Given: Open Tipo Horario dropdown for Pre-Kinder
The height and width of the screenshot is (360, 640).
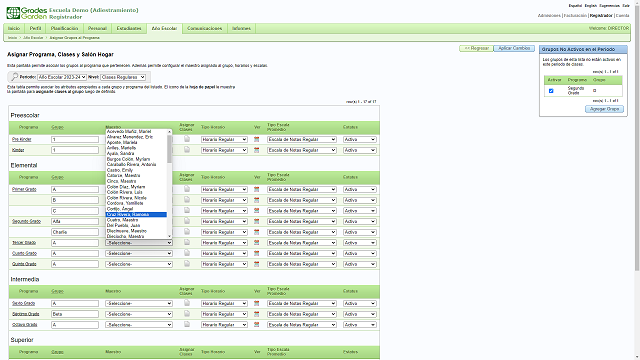Looking at the screenshot, I should pyautogui.click(x=224, y=140).
